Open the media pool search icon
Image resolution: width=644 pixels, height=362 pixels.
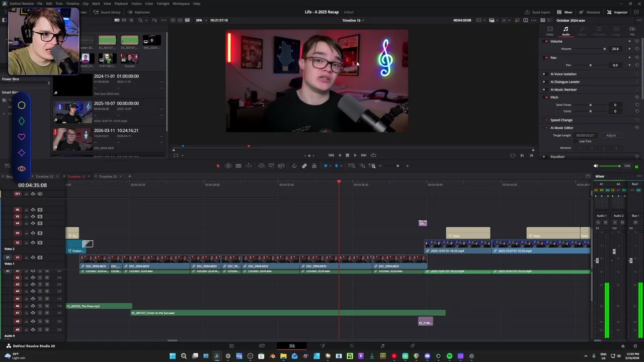coord(140,20)
